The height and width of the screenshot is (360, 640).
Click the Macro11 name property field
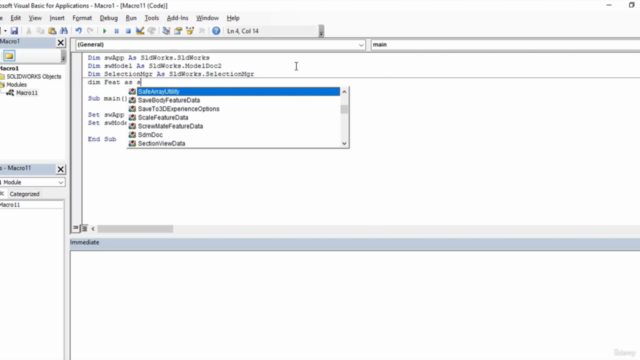click(x=31, y=205)
